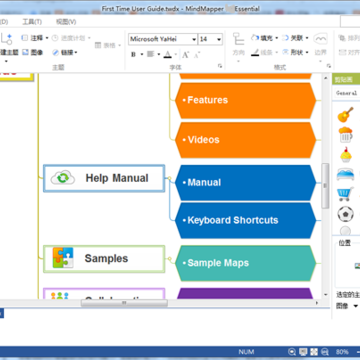Open the 视图(V) menu
The width and height of the screenshot is (360, 360).
[x=66, y=22]
